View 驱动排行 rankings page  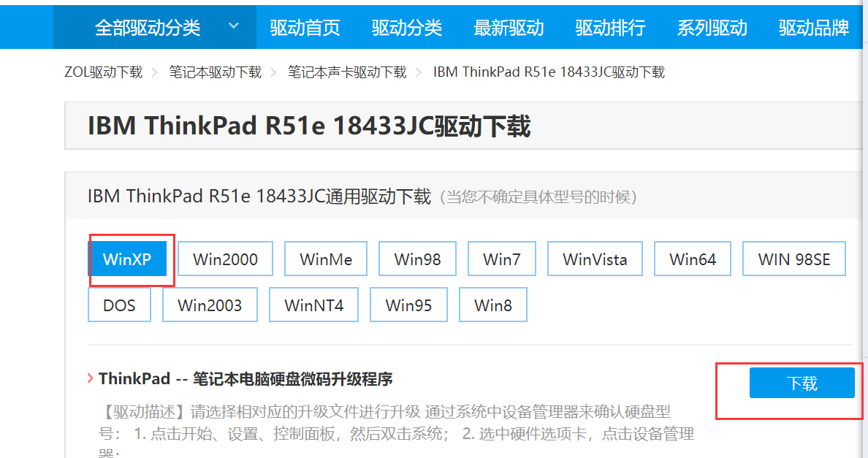tap(610, 27)
